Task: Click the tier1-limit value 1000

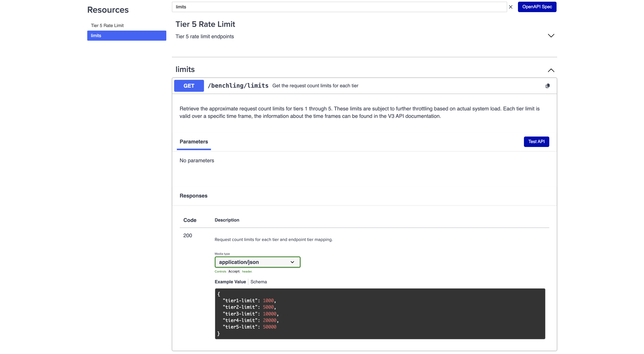Action: (x=268, y=300)
